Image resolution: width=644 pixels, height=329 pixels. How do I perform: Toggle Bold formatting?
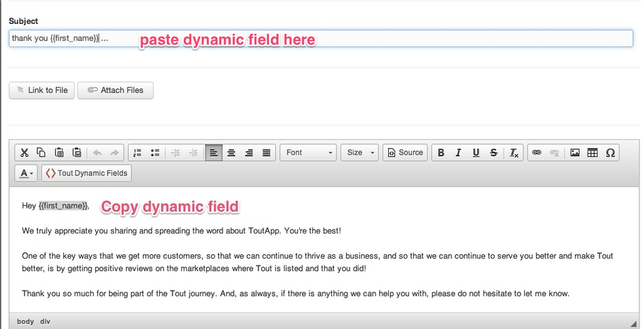pos(441,153)
